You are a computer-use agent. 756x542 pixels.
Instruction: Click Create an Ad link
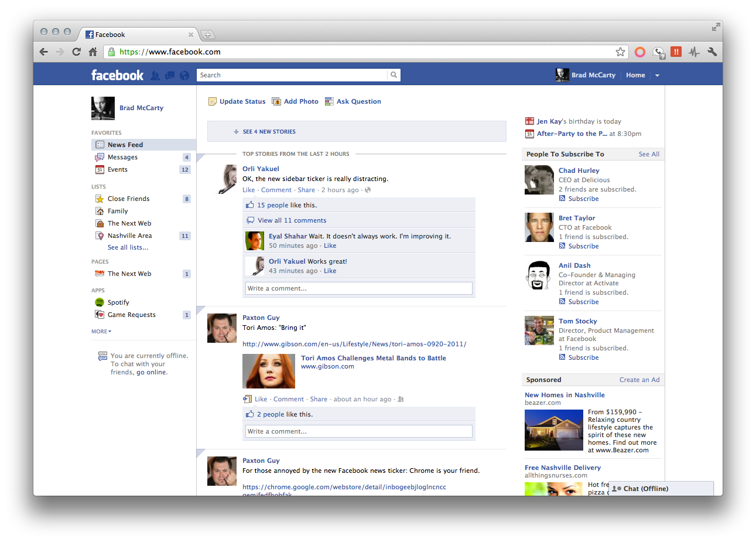pyautogui.click(x=639, y=380)
